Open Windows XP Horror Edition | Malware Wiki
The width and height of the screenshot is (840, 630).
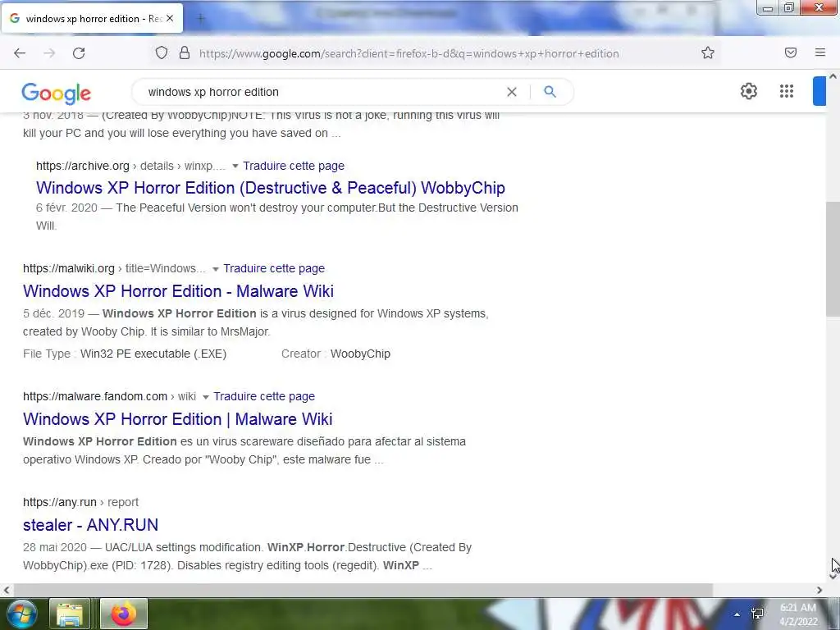coord(178,419)
